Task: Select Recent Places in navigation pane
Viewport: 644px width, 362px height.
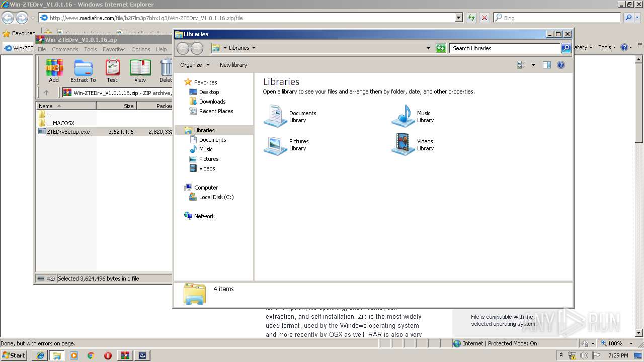Action: [216, 111]
